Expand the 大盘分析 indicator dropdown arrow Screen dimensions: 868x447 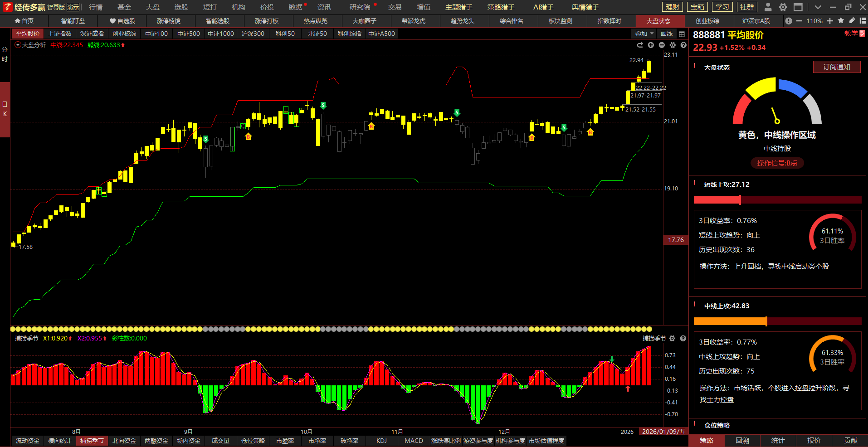(x=18, y=45)
